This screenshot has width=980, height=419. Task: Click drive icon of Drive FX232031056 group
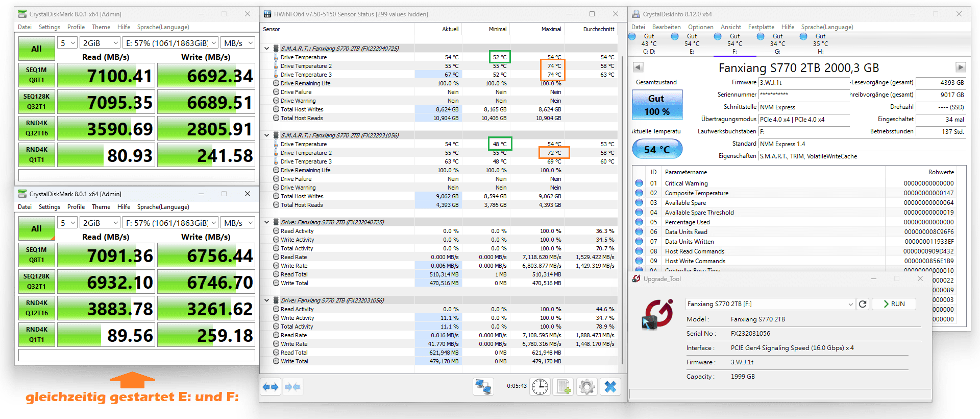coord(276,300)
